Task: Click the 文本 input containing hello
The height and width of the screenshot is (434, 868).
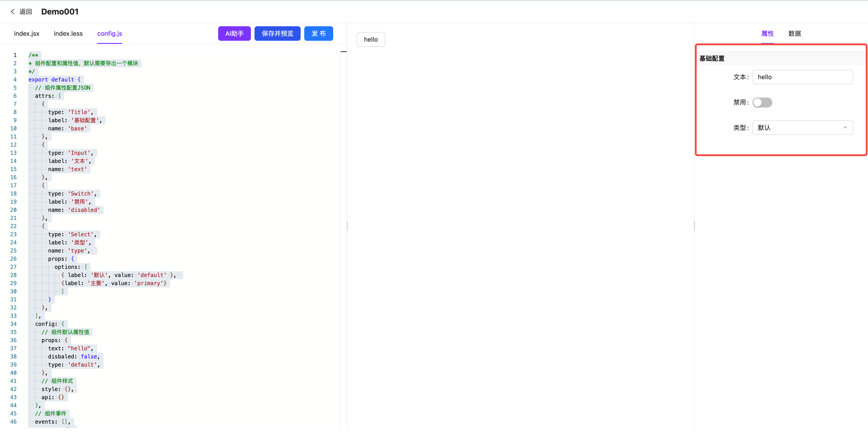Action: pyautogui.click(x=803, y=77)
